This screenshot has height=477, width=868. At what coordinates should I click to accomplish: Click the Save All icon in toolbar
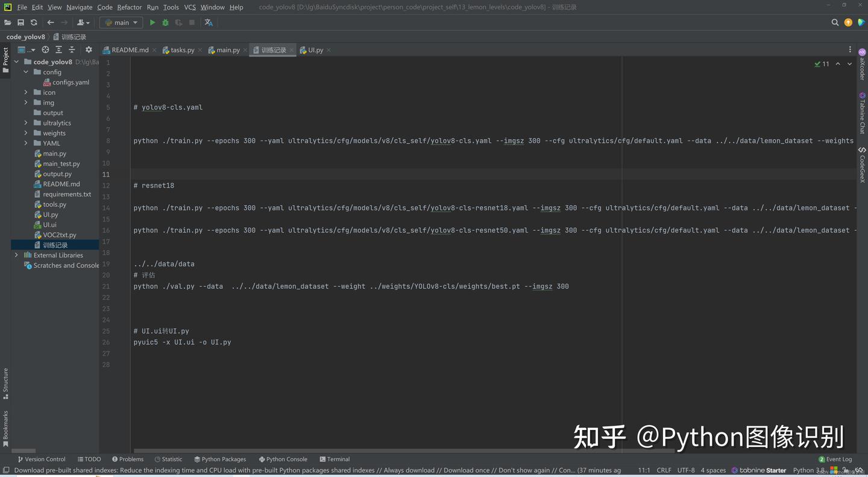coord(20,22)
